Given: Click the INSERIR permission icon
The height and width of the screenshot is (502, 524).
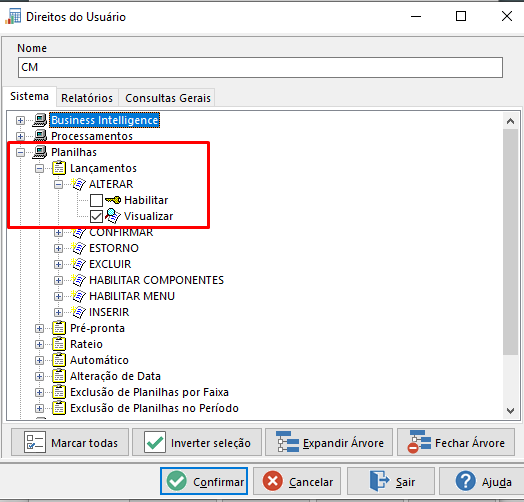Looking at the screenshot, I should tap(79, 312).
